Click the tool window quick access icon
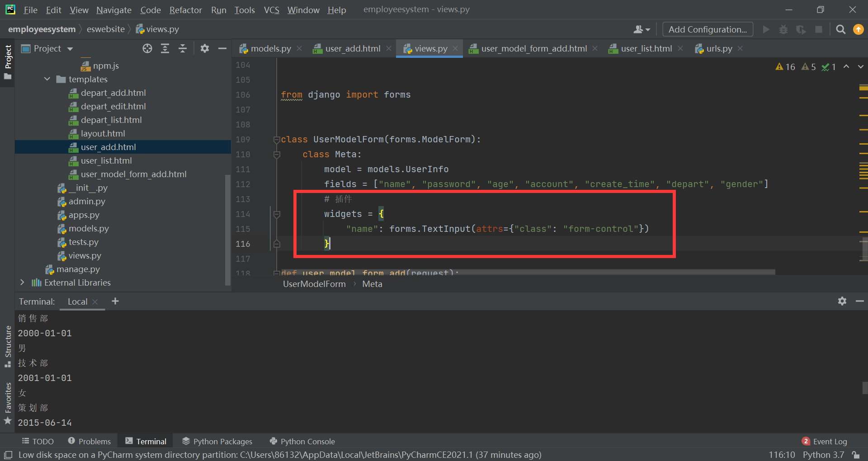Image resolution: width=868 pixels, height=461 pixels. coord(8,455)
